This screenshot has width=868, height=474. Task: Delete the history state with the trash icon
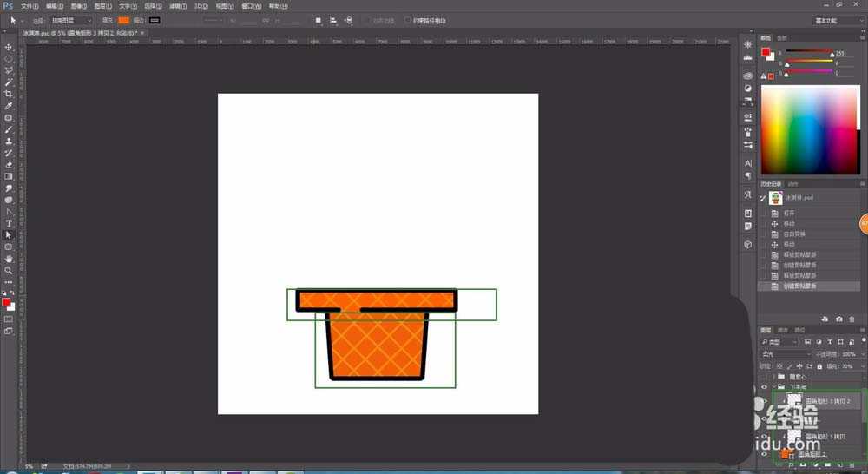[x=852, y=319]
